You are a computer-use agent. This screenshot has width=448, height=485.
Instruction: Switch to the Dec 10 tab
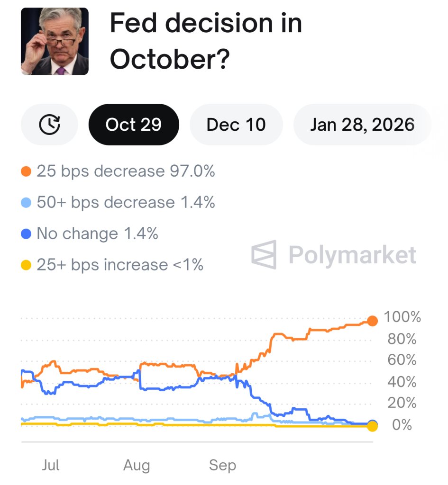(x=236, y=125)
